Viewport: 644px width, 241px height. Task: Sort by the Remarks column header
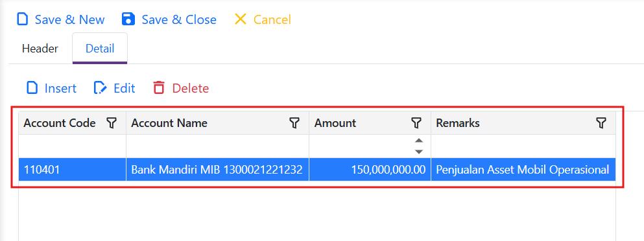[x=457, y=122]
